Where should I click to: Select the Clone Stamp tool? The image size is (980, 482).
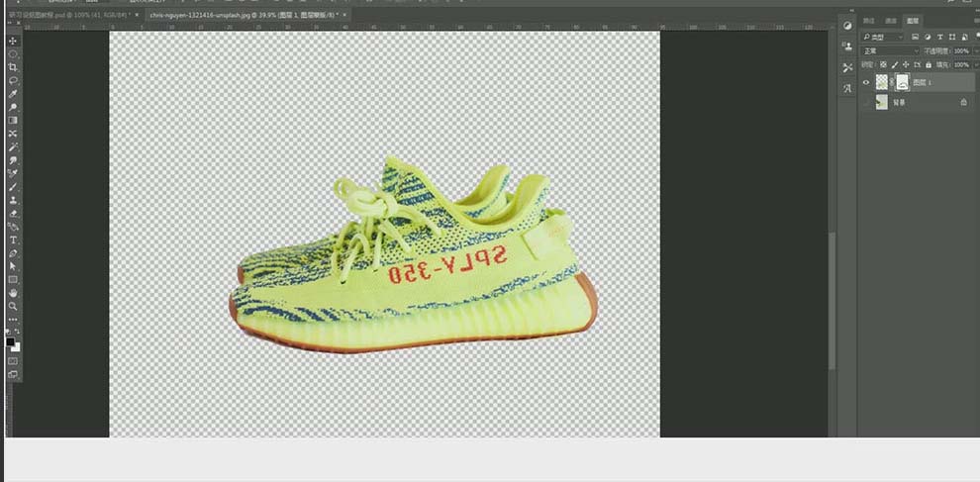[13, 200]
